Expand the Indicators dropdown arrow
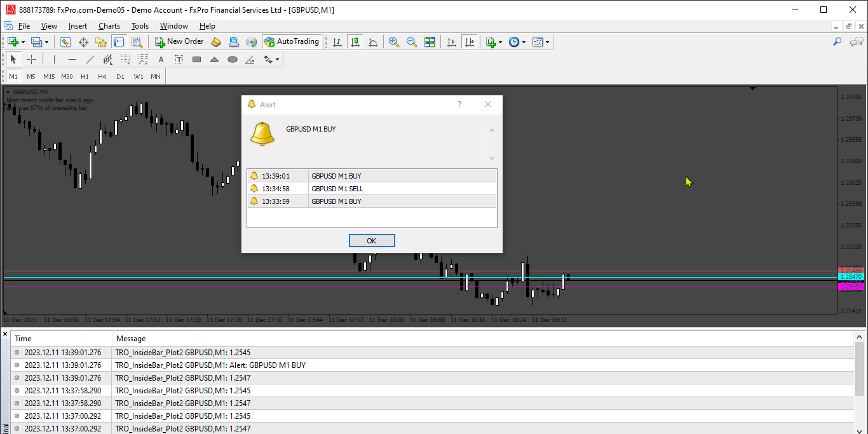868x434 pixels. [x=500, y=42]
